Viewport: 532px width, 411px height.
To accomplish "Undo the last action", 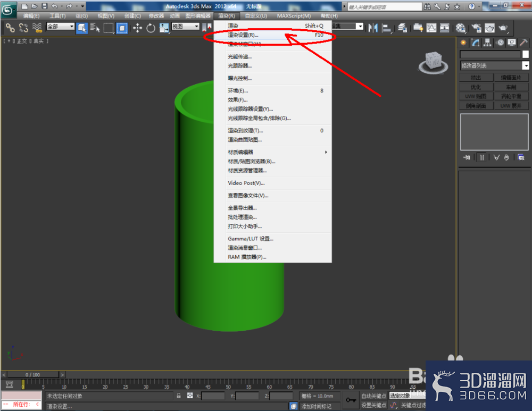I will click(54, 6).
